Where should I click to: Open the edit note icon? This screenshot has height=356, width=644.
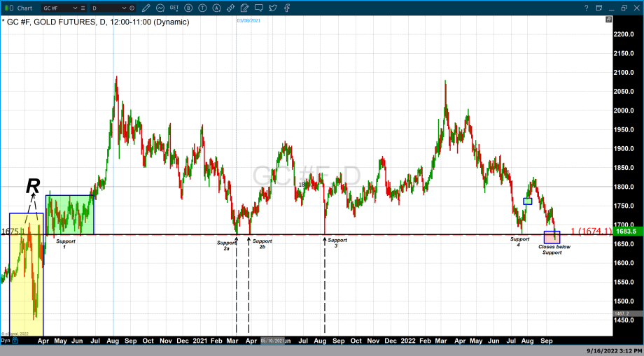coord(245,8)
